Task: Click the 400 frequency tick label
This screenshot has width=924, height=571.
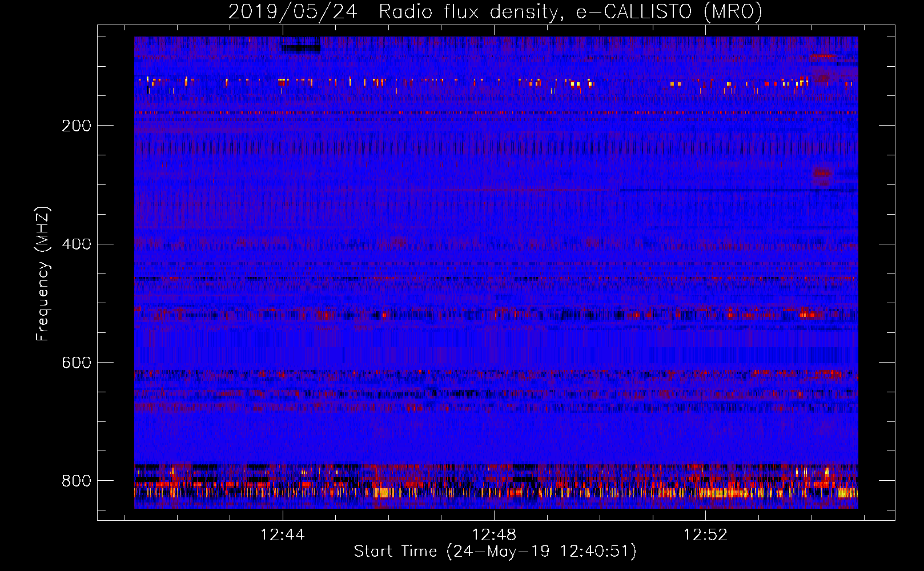Action: pos(77,244)
